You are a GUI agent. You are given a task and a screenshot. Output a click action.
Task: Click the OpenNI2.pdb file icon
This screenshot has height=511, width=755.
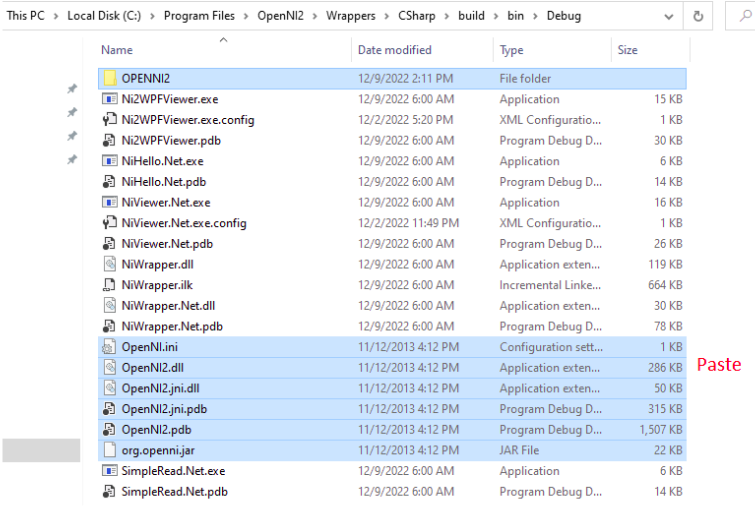110,430
